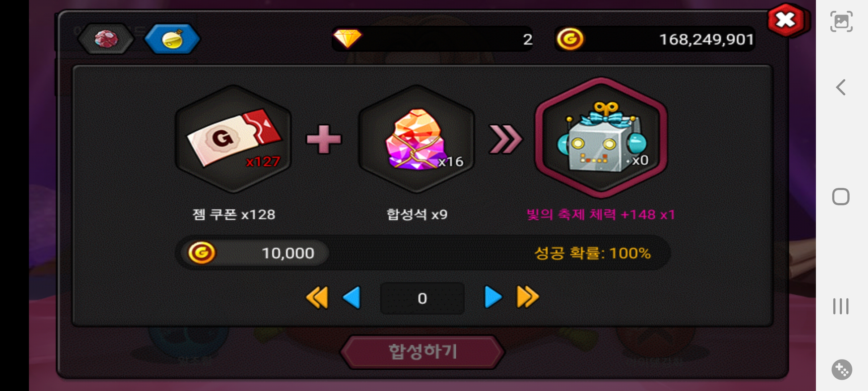
Task: Tap the gold coin icon beside 168,249,901
Action: [570, 39]
